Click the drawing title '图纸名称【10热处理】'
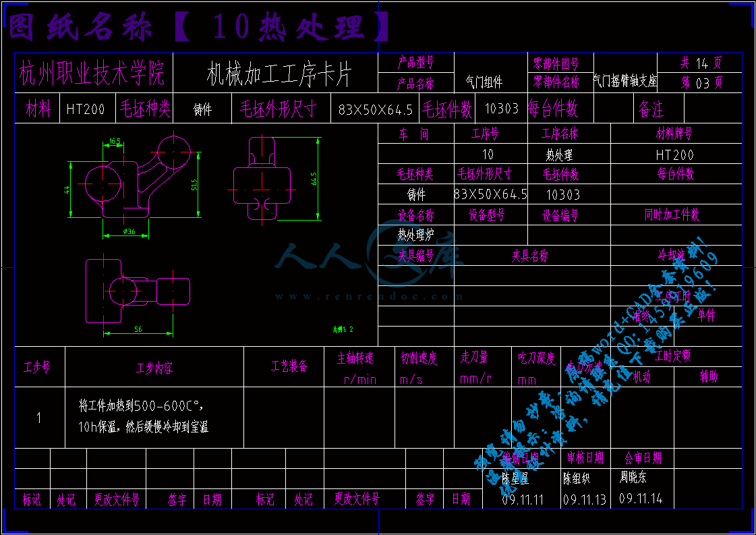Screen dimensions: 756x535 point(199,26)
